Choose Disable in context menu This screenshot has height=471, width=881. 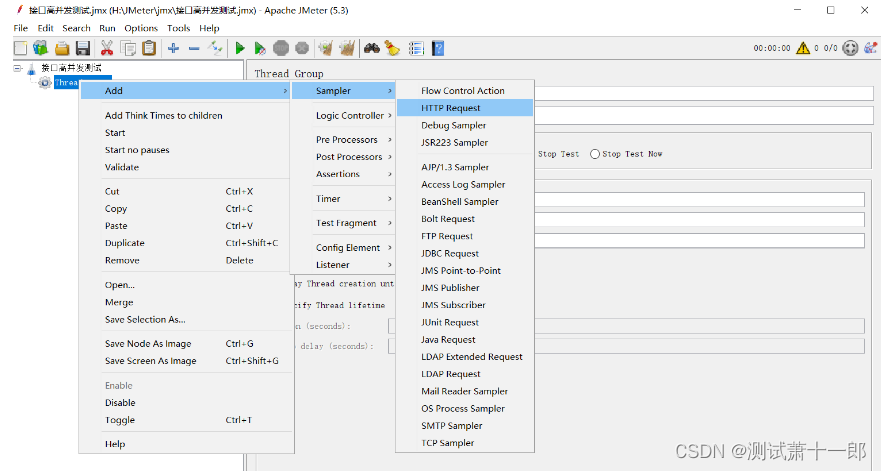tap(185, 402)
